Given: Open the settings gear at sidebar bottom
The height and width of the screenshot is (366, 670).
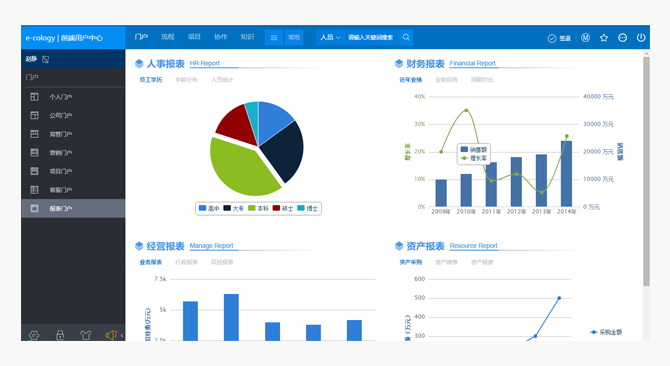Looking at the screenshot, I should click(34, 335).
